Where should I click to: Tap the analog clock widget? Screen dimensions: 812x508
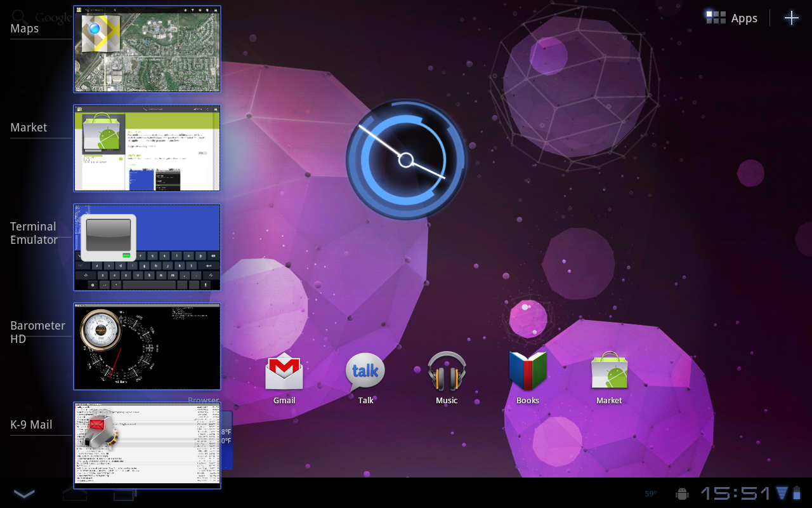406,160
